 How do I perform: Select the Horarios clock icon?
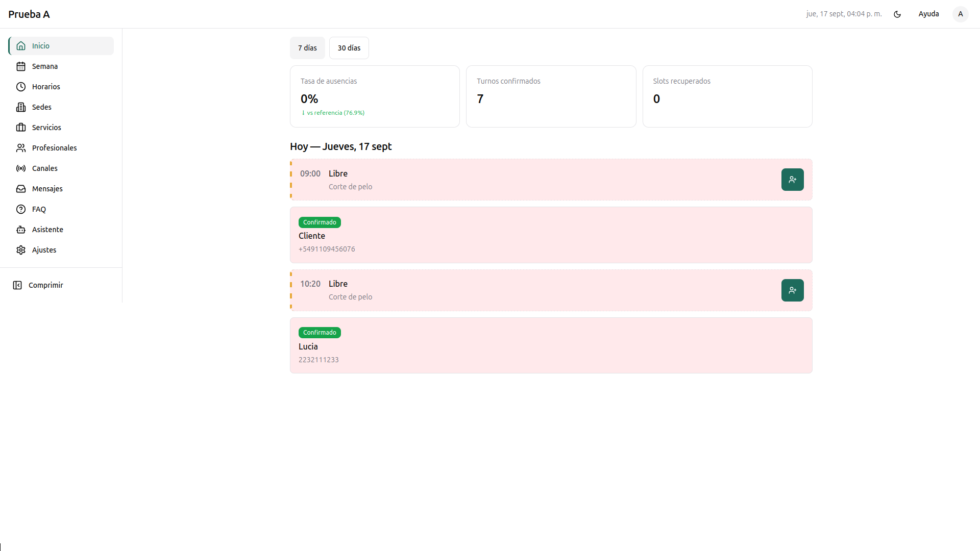(21, 87)
